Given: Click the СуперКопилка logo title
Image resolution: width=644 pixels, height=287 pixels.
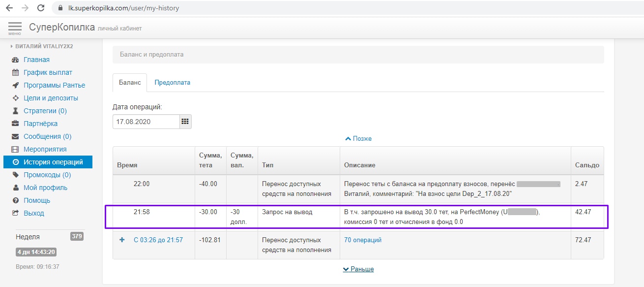Looking at the screenshot, I should pos(62,28).
